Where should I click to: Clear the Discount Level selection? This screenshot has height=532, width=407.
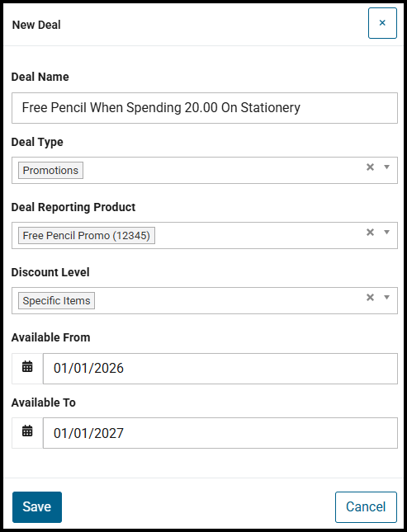click(370, 297)
